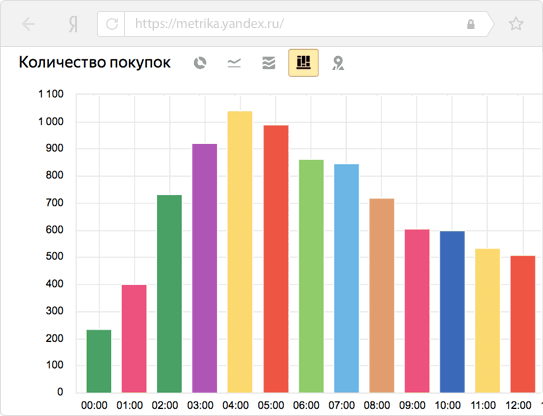This screenshot has width=543, height=416.
Task: Click the yellow 04:00 bar
Action: 240,252
